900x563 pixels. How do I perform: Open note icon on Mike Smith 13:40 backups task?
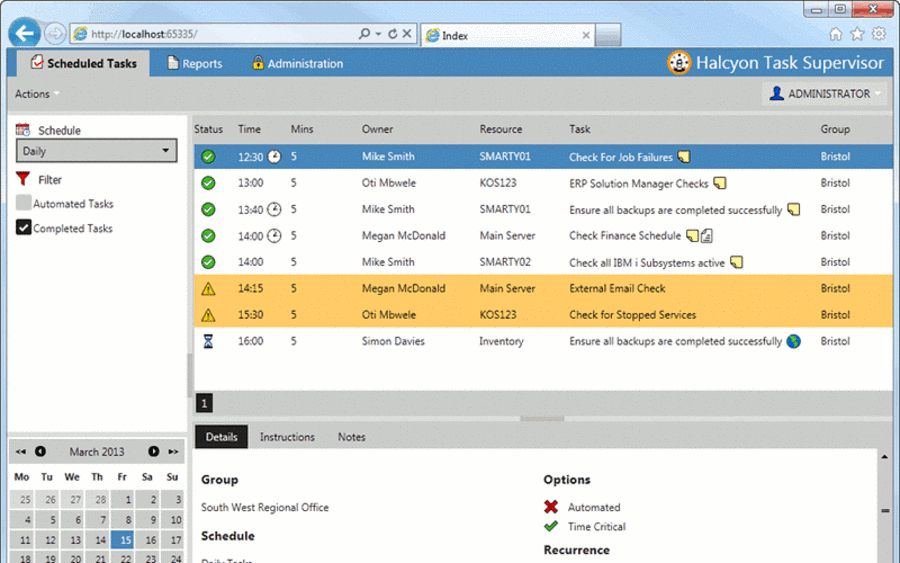tap(793, 209)
